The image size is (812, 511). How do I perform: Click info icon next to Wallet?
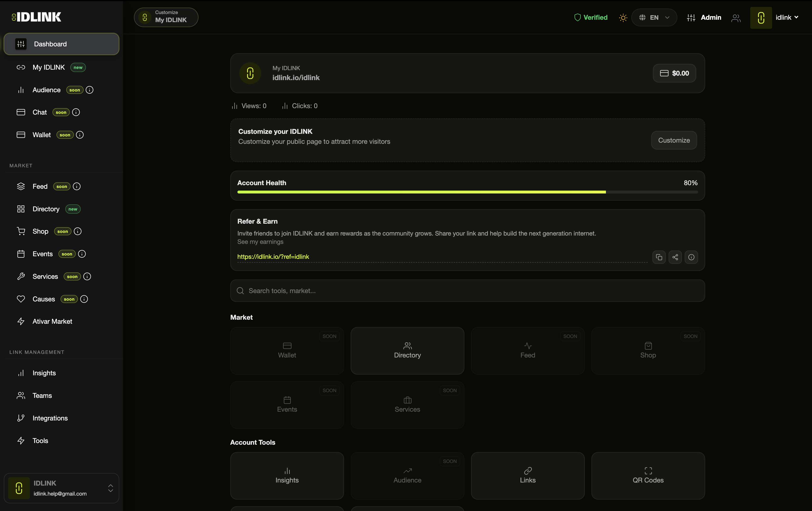tap(80, 135)
